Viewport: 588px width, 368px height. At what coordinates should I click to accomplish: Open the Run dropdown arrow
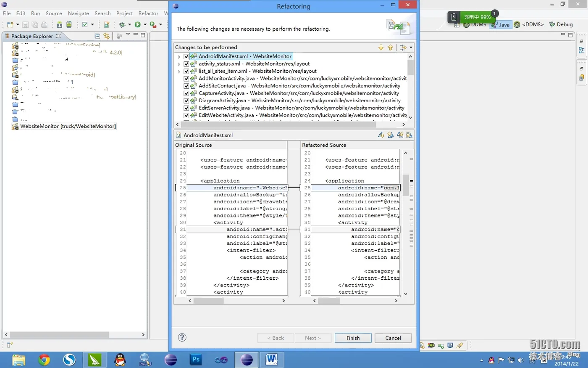tap(145, 25)
